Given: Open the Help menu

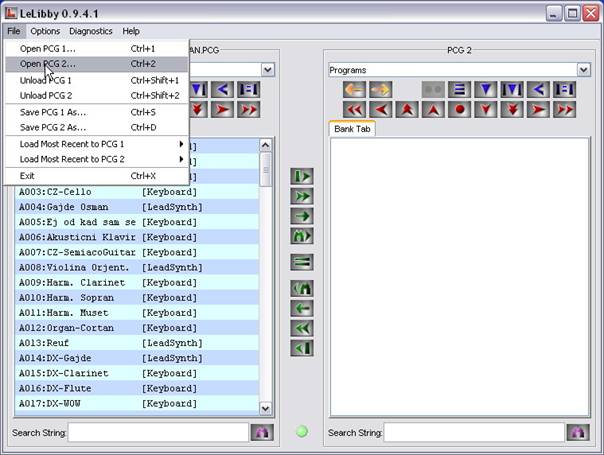Looking at the screenshot, I should (x=131, y=31).
